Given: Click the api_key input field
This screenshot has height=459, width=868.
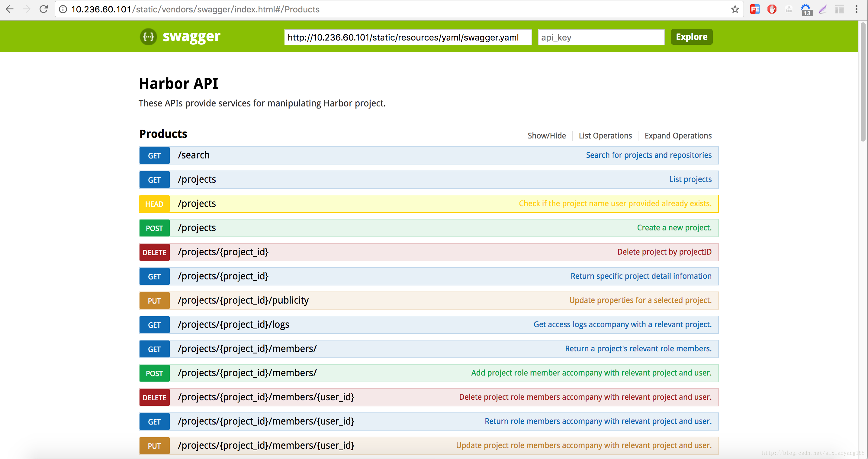Looking at the screenshot, I should 601,37.
